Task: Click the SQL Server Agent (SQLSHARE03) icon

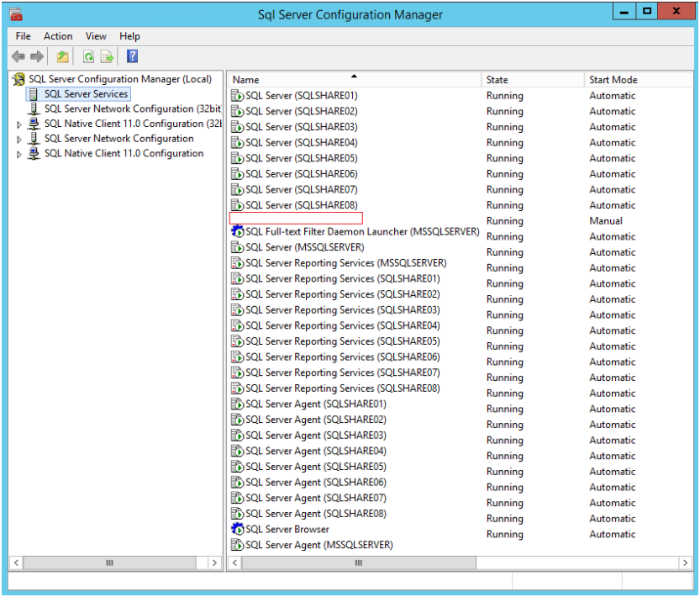Action: (237, 436)
